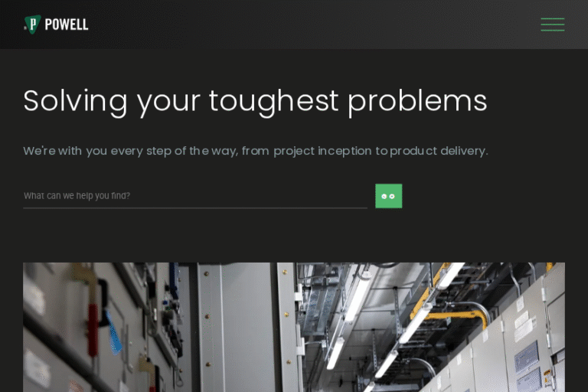Click the POWELL wordmark text
The width and height of the screenshot is (588, 392).
pos(67,24)
